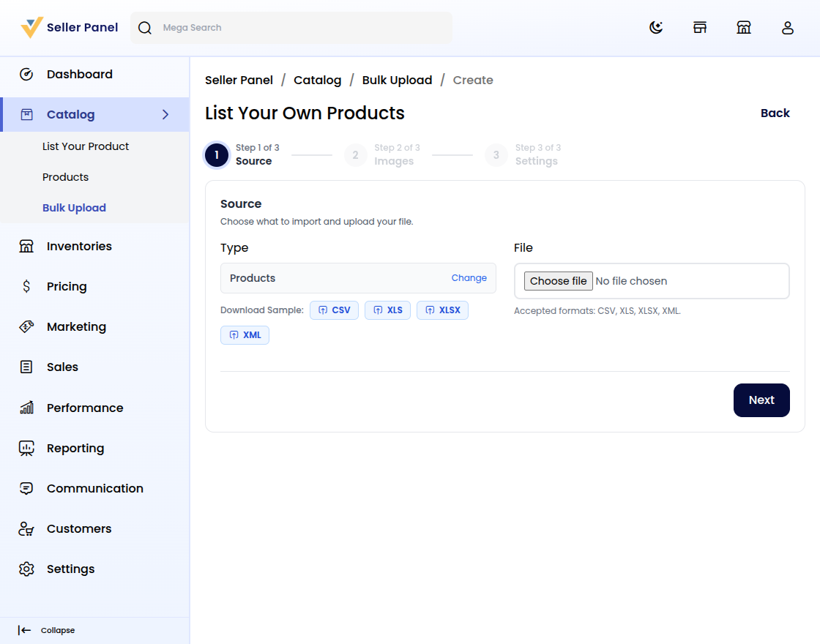Click the Customers cart icon
This screenshot has width=820, height=644.
click(x=26, y=528)
